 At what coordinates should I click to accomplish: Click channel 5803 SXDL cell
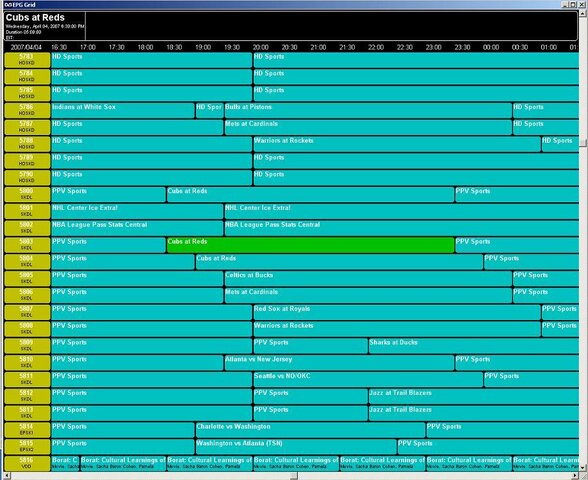pyautogui.click(x=27, y=245)
